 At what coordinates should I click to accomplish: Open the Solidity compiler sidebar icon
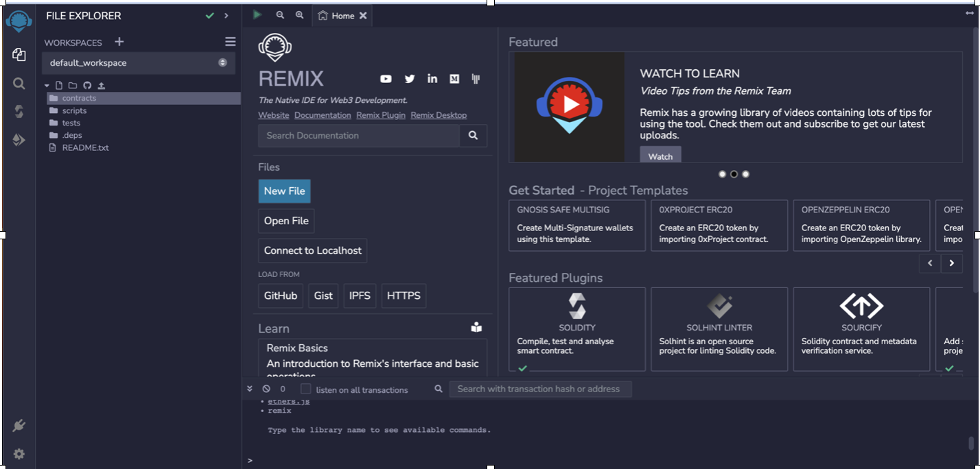pyautogui.click(x=19, y=112)
